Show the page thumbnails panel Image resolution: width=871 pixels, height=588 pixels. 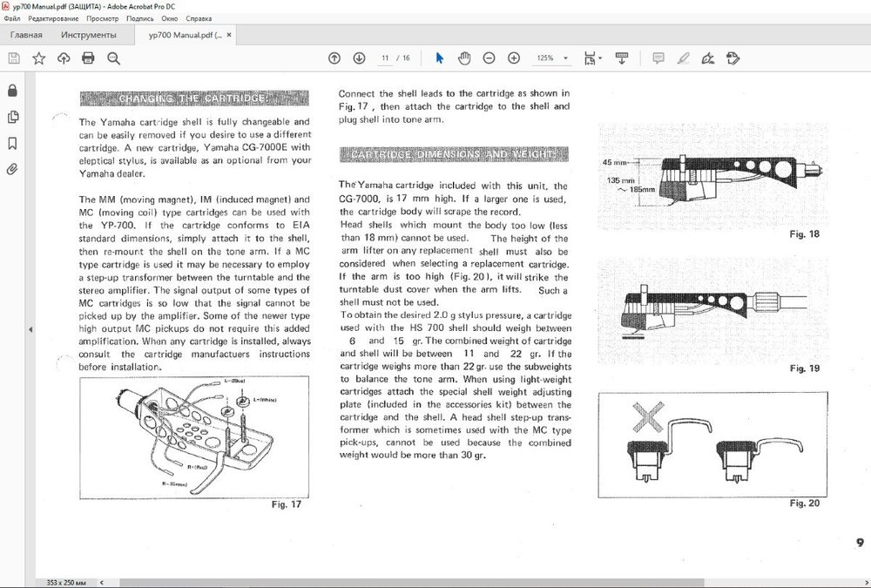tap(12, 117)
